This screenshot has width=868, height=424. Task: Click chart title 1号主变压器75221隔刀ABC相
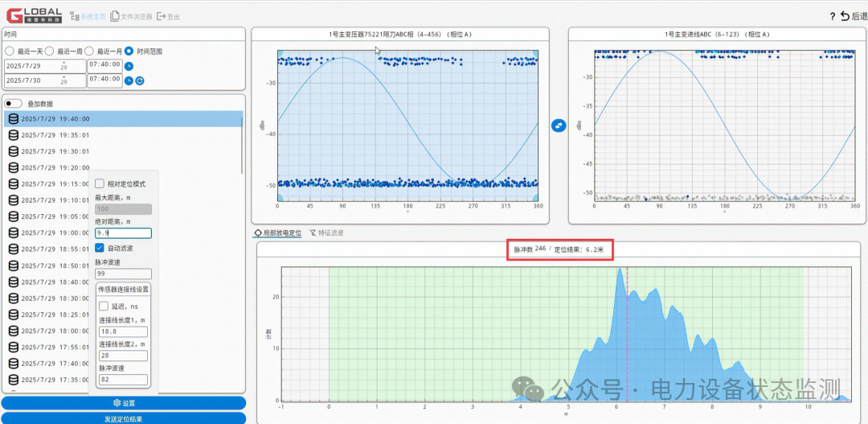click(399, 35)
